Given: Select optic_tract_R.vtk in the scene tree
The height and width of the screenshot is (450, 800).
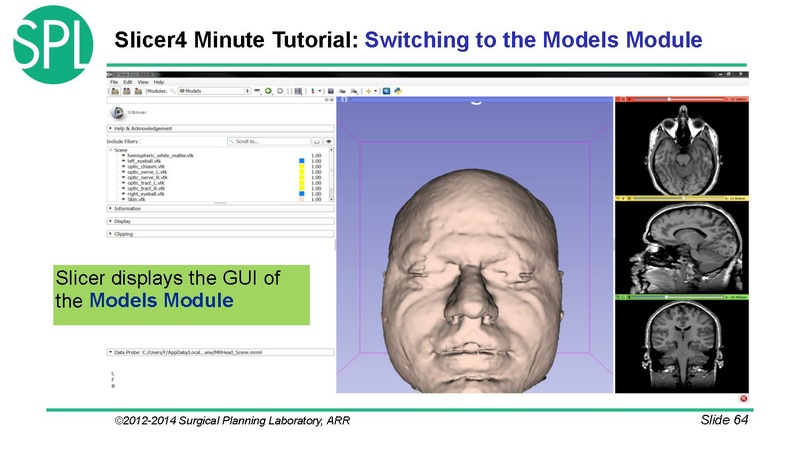Looking at the screenshot, I should point(146,188).
